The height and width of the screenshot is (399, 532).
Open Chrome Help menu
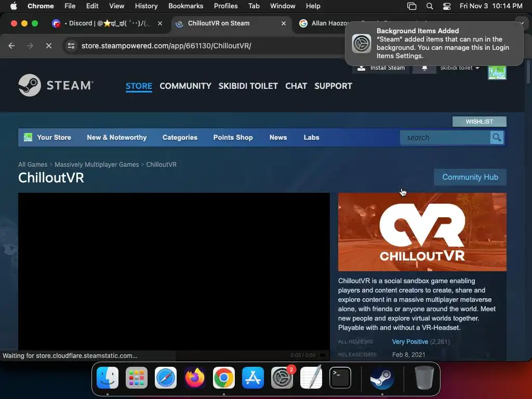point(313,6)
